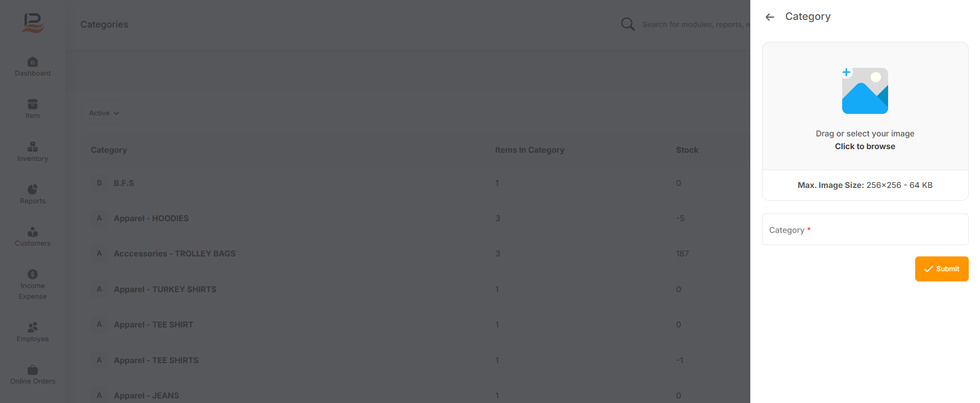980x403 pixels.
Task: Click the Max. Image Size text
Action: (865, 185)
